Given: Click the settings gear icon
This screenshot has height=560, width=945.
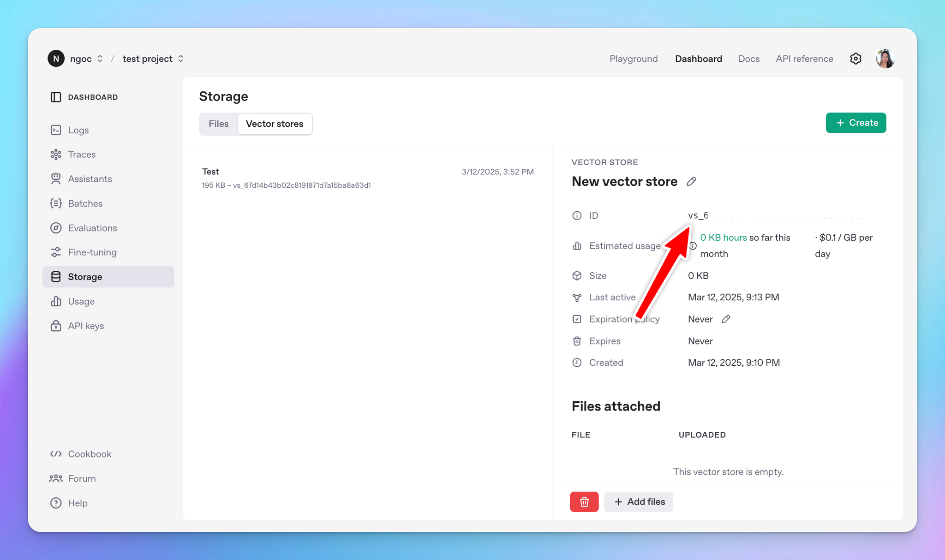Looking at the screenshot, I should [855, 59].
